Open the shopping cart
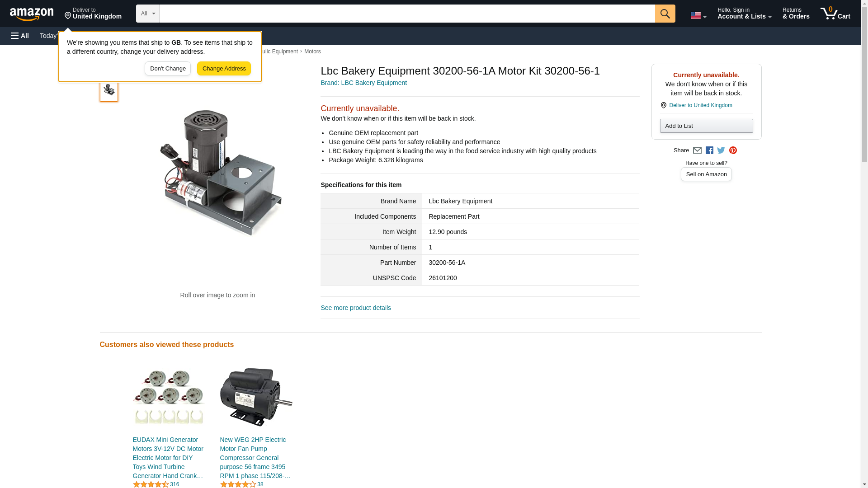The height and width of the screenshot is (488, 868). pyautogui.click(x=835, y=14)
